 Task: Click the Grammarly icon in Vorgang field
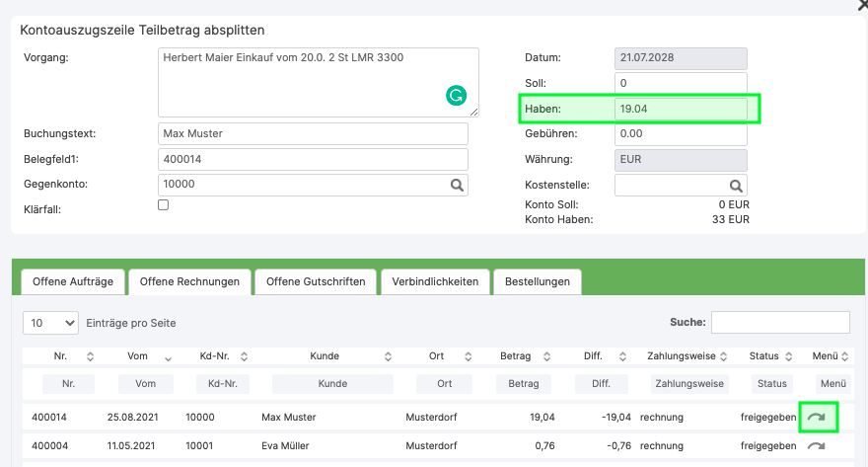[x=456, y=96]
